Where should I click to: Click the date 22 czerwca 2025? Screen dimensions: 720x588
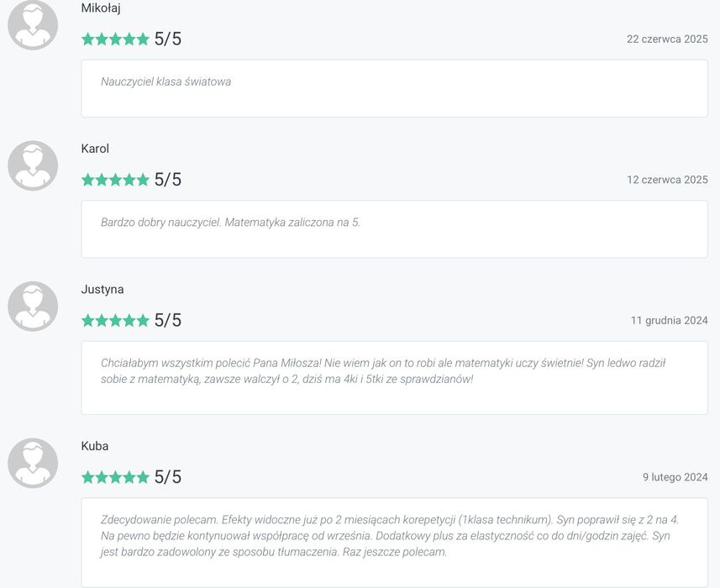coord(667,39)
